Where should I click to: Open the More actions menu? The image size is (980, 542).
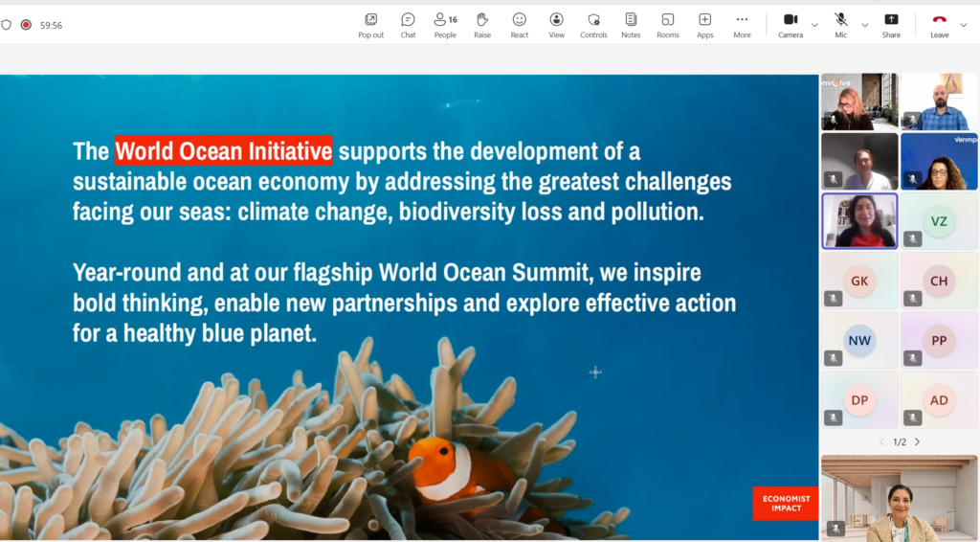coord(742,25)
